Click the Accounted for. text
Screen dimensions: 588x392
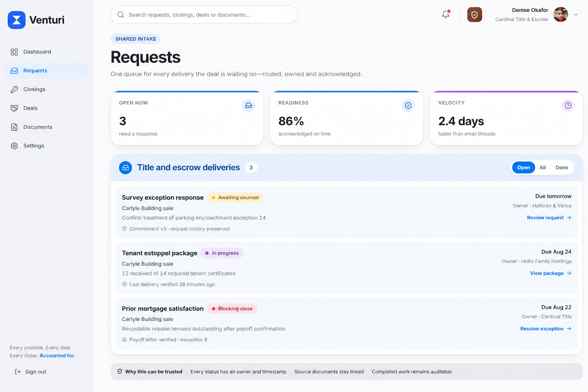[x=57, y=356]
